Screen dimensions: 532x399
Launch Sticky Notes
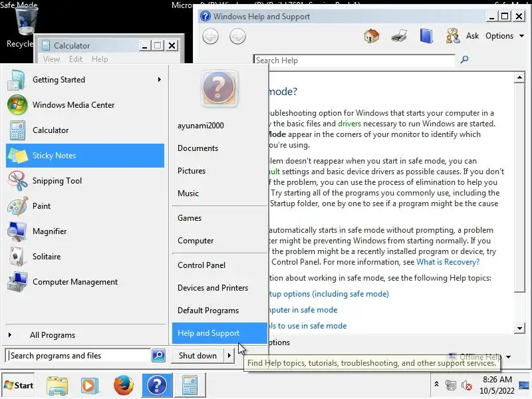tap(85, 156)
